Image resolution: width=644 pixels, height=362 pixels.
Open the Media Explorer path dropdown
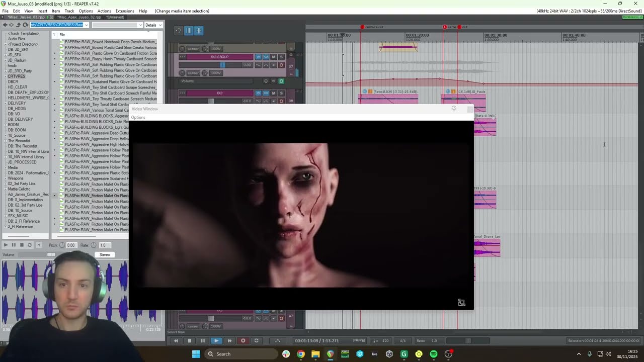point(87,25)
